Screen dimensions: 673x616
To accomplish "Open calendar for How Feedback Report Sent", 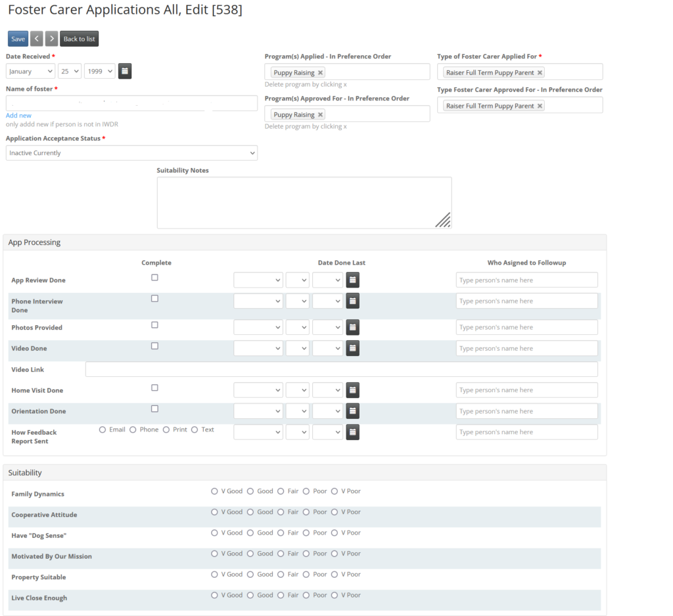I will pos(352,432).
